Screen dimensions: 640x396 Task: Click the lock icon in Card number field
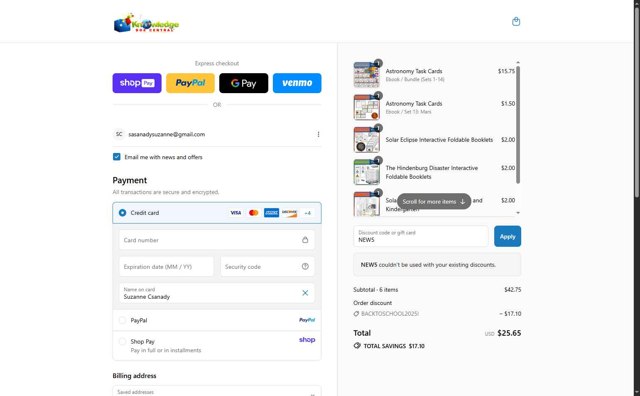tap(305, 240)
